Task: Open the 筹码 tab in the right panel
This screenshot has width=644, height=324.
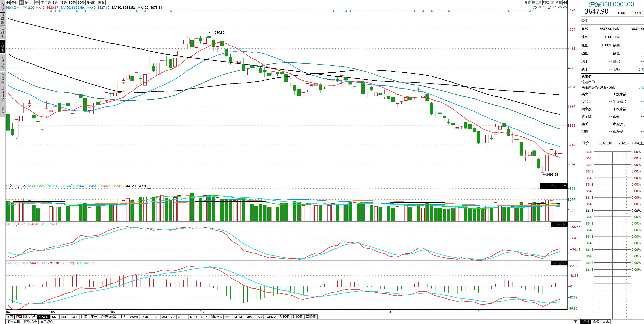Action: coord(596,322)
